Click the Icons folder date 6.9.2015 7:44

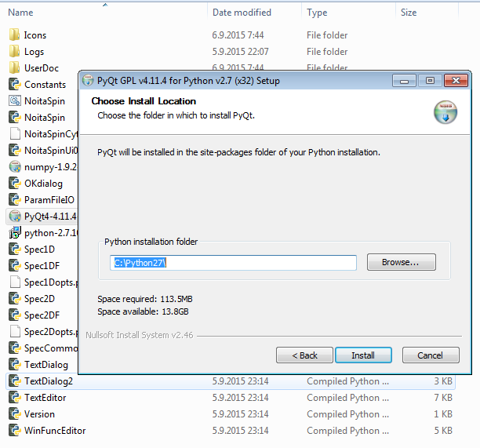pos(238,35)
